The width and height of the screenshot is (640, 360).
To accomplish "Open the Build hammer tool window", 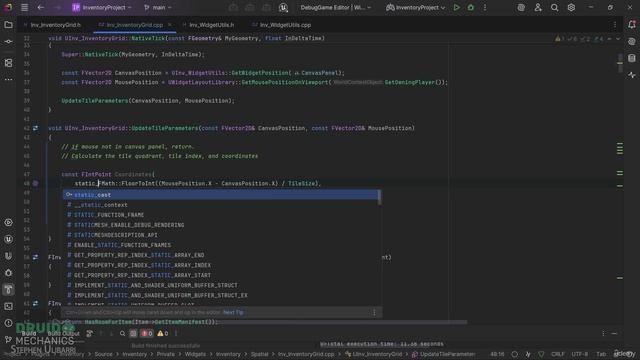I will click(8, 289).
